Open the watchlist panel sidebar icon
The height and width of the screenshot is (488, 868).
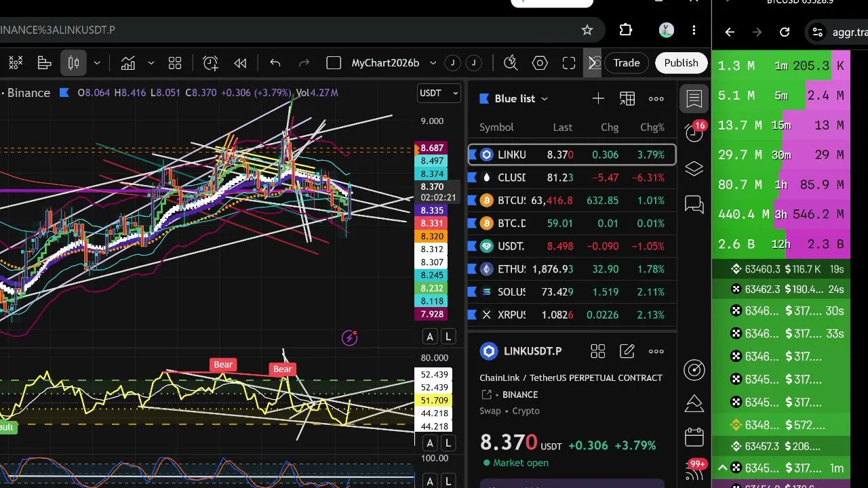tap(694, 99)
